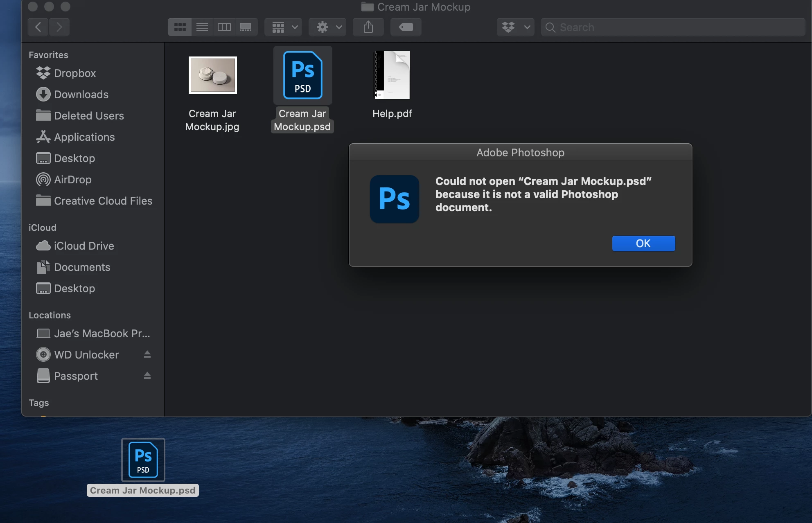Open the group-by arrangement dropdown
Viewport: 812px width, 523px height.
[284, 27]
